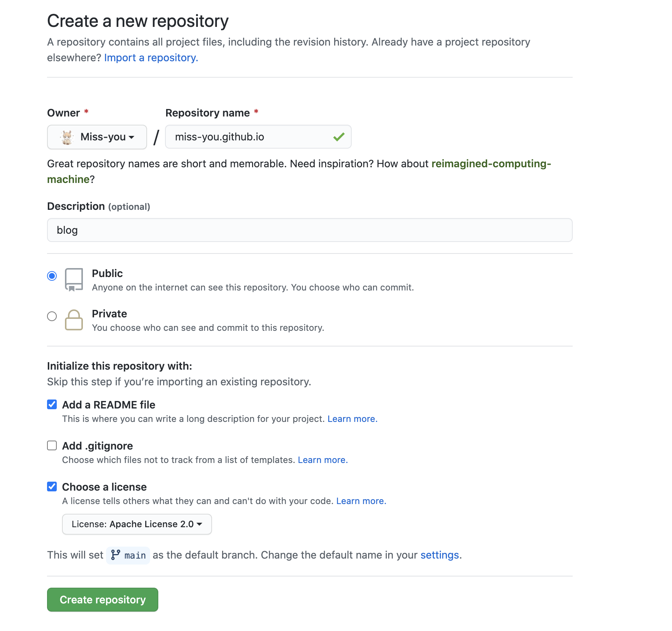Click the Repository name input field
672x631 pixels.
point(250,137)
